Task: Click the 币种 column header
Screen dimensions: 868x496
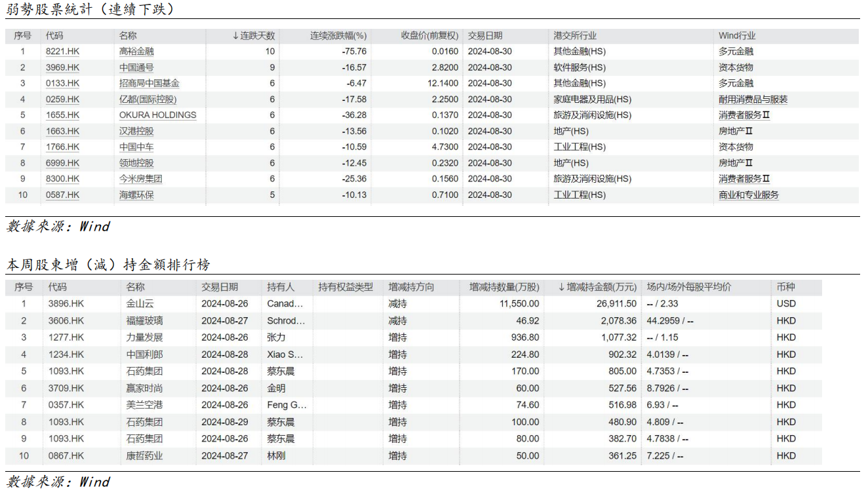Action: [785, 287]
